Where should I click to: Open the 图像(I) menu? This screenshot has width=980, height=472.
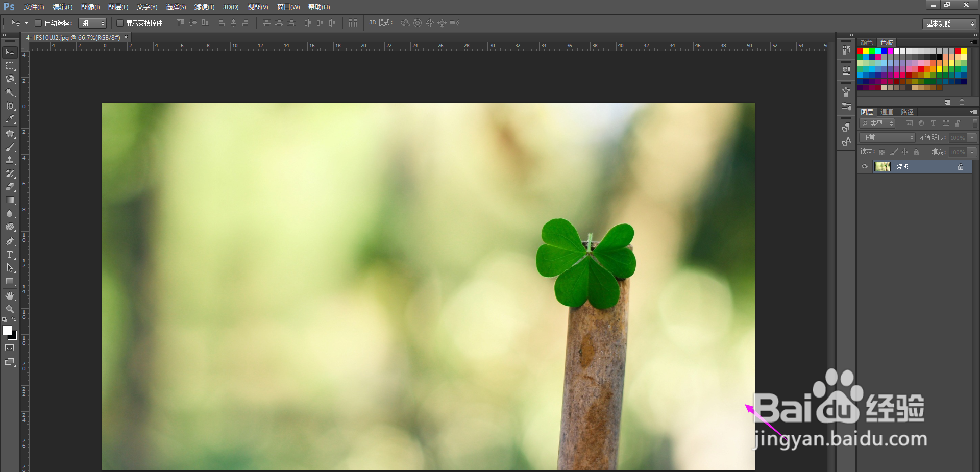[90, 7]
